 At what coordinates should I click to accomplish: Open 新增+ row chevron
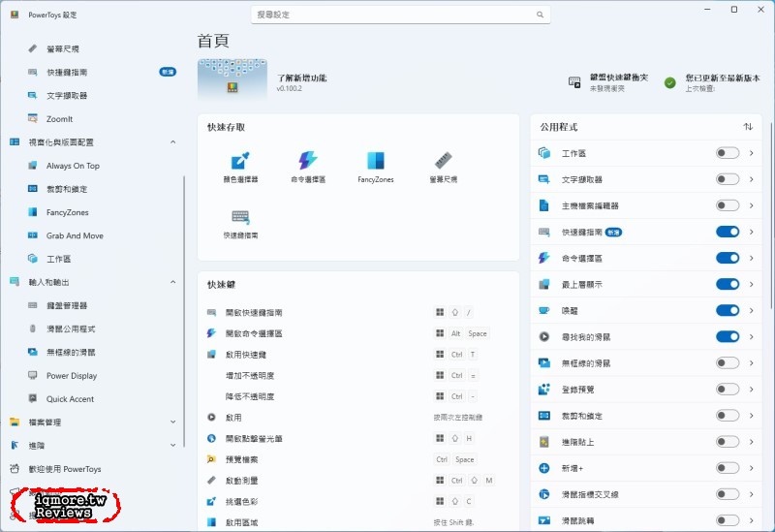point(752,468)
